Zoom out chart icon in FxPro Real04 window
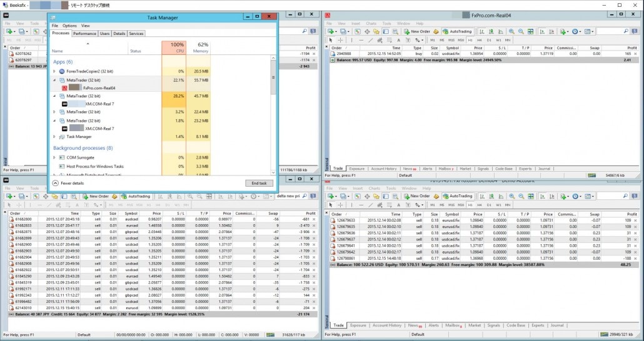The image size is (644, 341). pos(521,31)
